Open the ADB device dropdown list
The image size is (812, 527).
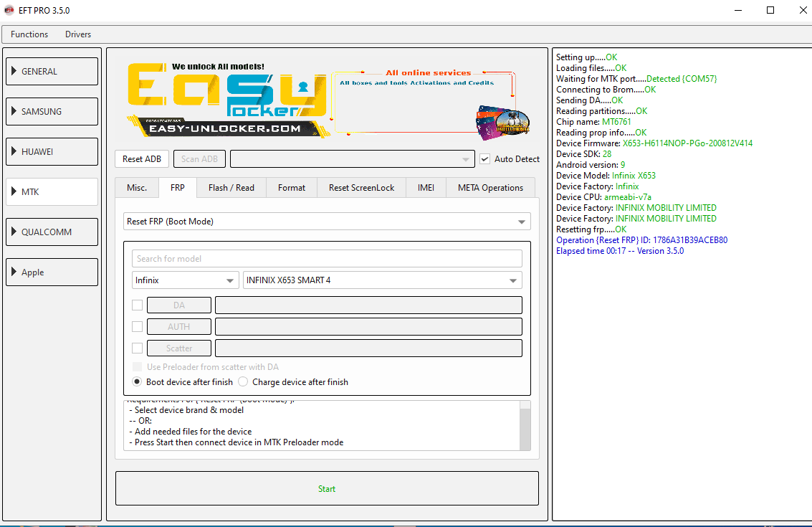coord(352,159)
